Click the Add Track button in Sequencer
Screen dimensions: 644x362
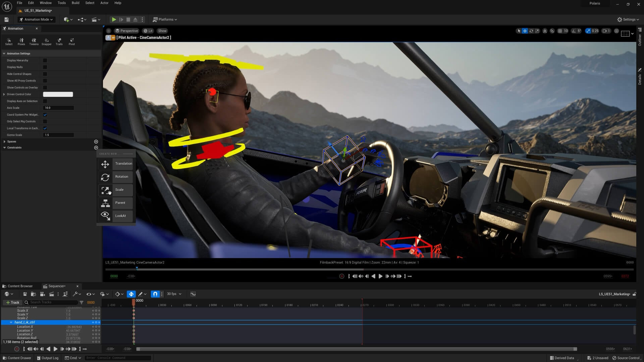[x=12, y=302]
